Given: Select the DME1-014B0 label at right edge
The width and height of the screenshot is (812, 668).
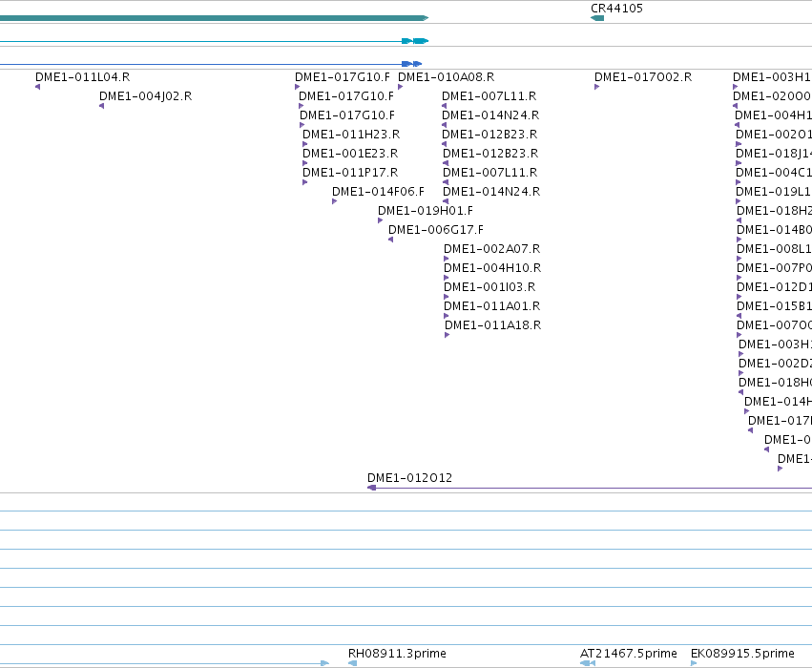Looking at the screenshot, I should [x=774, y=230].
